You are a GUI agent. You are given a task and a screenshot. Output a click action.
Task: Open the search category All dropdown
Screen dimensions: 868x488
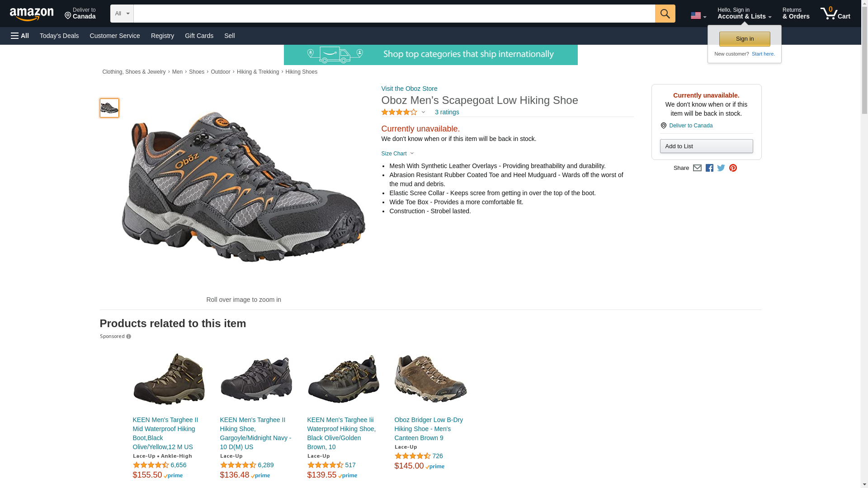click(122, 14)
